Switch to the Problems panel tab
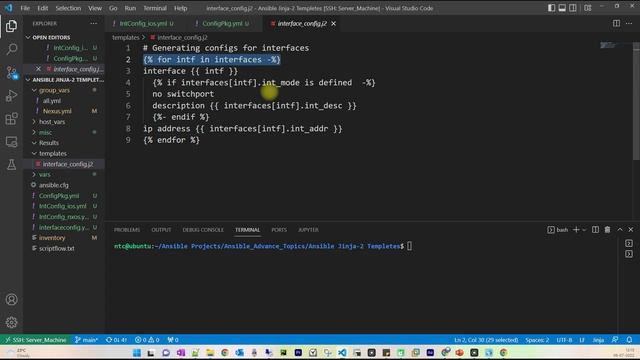This screenshot has height=360, width=640. pyautogui.click(x=127, y=230)
